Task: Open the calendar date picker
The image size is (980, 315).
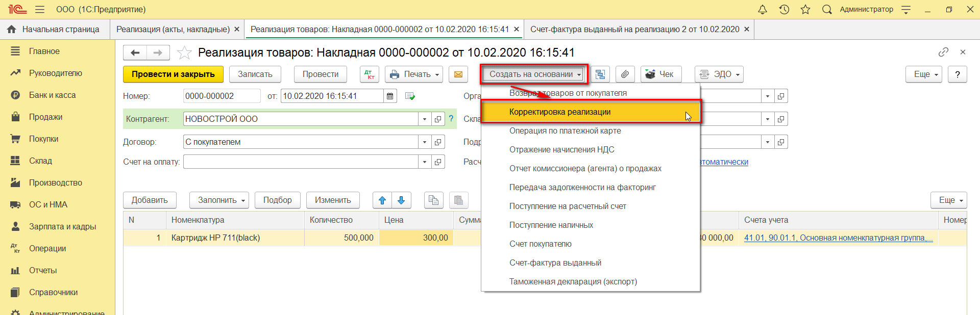Action: point(390,96)
